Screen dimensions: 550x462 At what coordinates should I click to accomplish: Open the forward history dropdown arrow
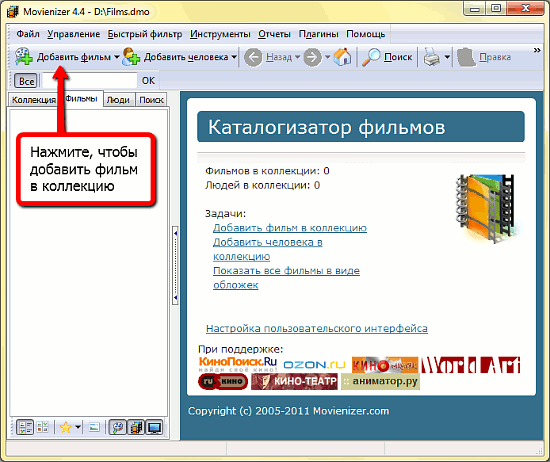point(327,57)
